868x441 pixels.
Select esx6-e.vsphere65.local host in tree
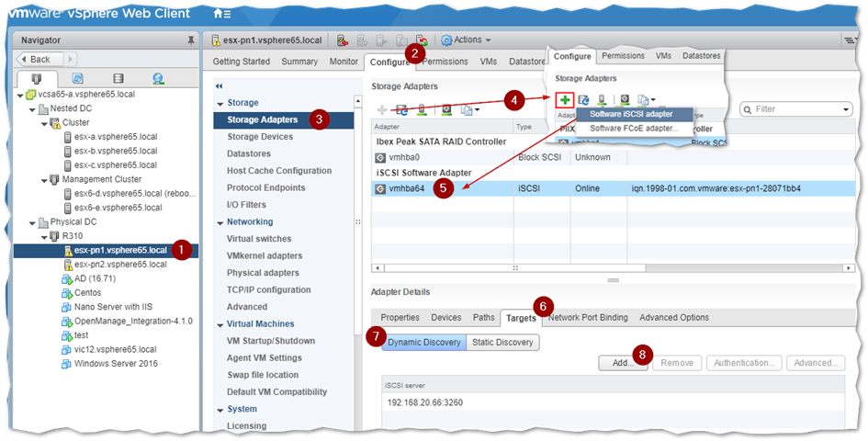point(118,208)
